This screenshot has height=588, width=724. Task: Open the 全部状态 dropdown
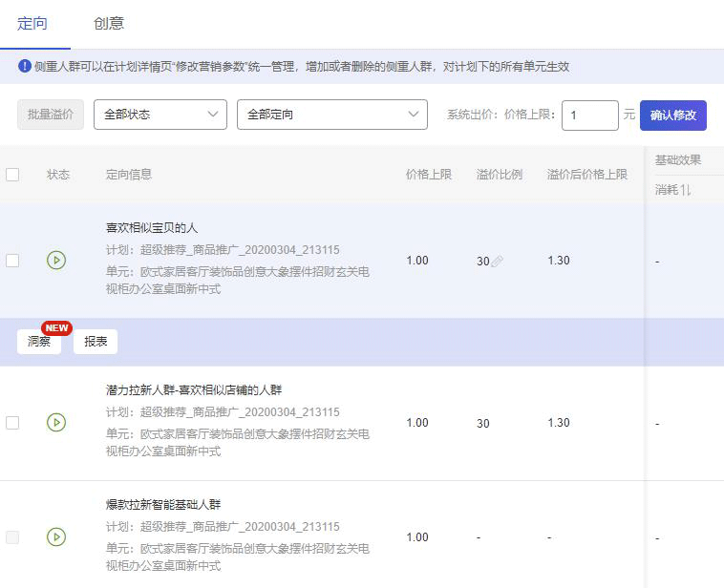point(160,115)
